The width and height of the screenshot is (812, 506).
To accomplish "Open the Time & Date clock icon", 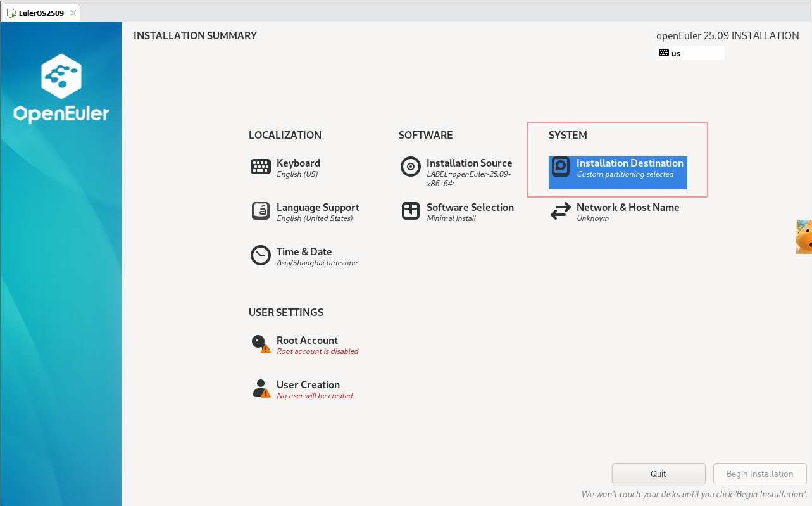I will tap(261, 255).
